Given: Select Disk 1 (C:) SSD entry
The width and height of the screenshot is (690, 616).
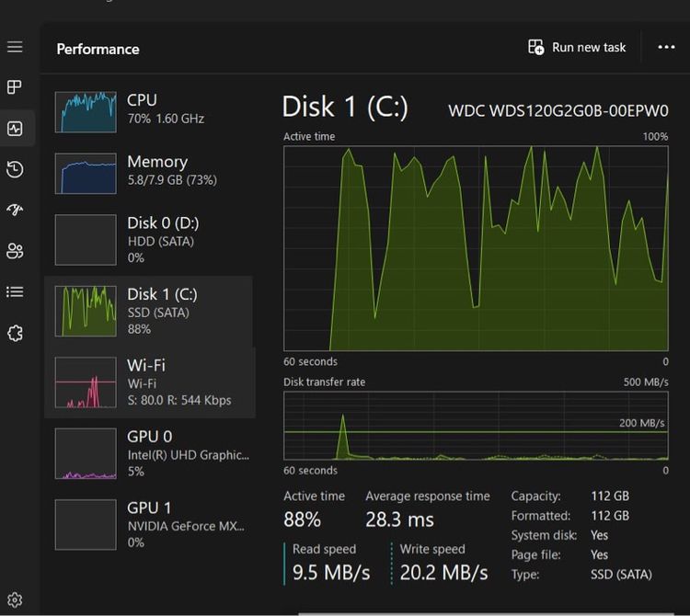Looking at the screenshot, I should (x=148, y=311).
